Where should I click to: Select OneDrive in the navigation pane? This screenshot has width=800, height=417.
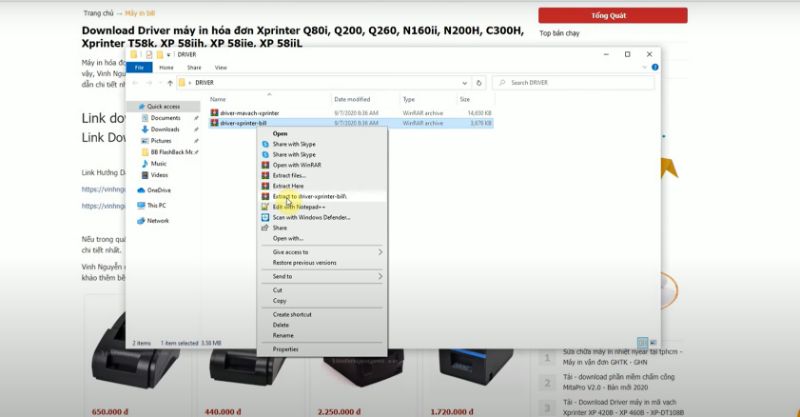(x=158, y=189)
